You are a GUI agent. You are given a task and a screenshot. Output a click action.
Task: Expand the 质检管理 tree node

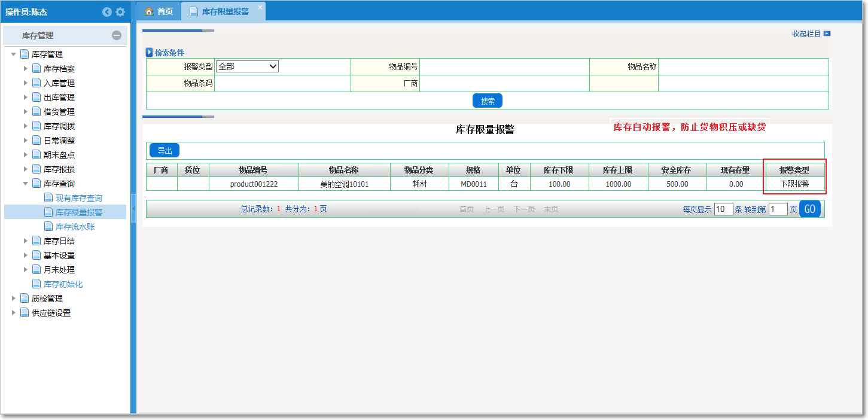coord(14,299)
